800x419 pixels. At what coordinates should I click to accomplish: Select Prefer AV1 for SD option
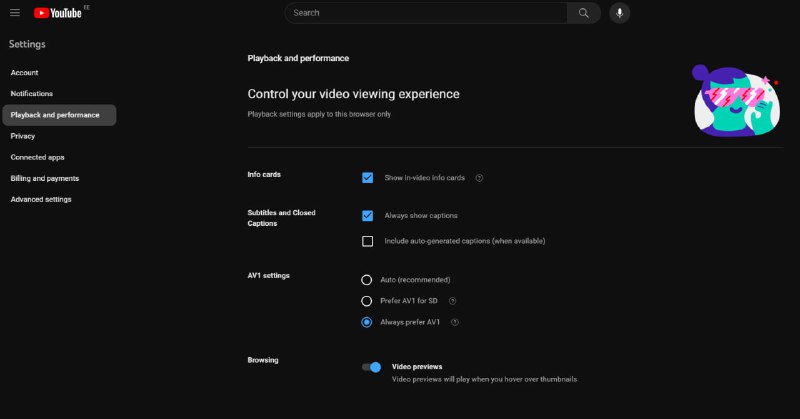click(x=366, y=301)
